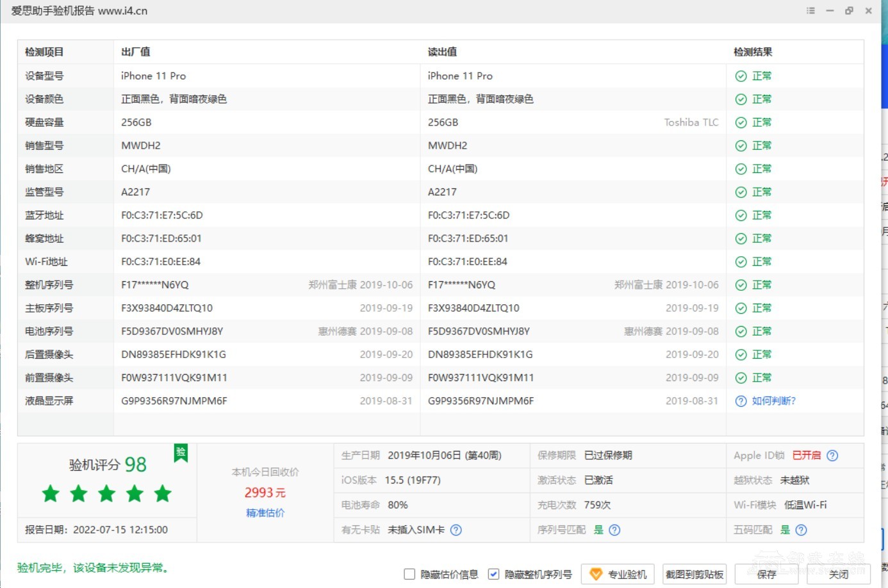Click the 读出值 column header

tap(442, 52)
